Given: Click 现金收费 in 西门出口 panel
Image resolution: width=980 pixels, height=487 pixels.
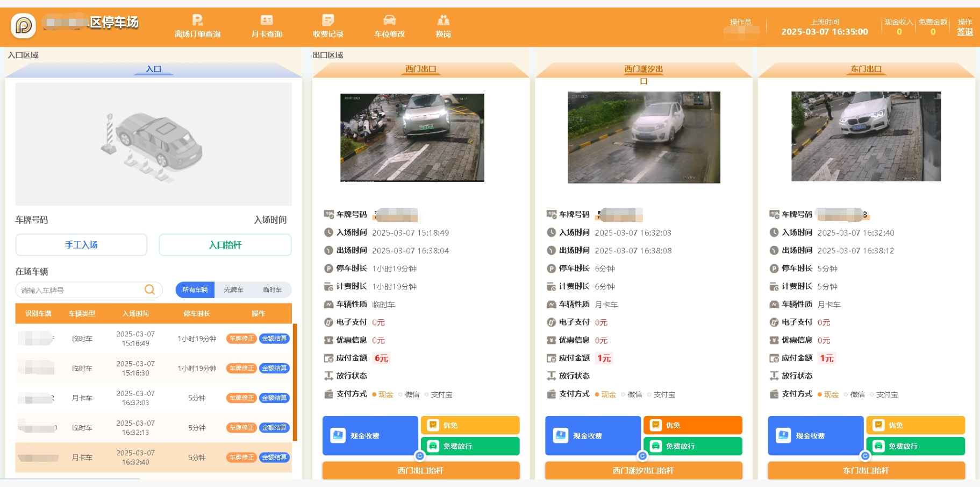Looking at the screenshot, I should [x=370, y=436].
